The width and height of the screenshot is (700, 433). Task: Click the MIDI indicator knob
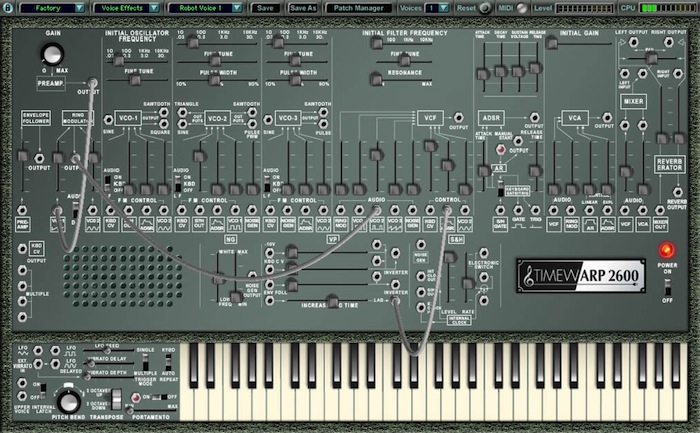521,8
